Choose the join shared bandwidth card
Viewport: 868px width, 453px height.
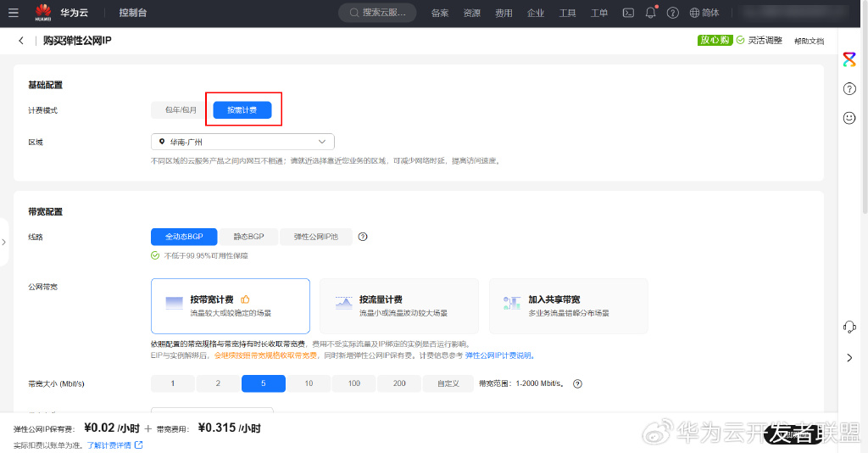569,305
